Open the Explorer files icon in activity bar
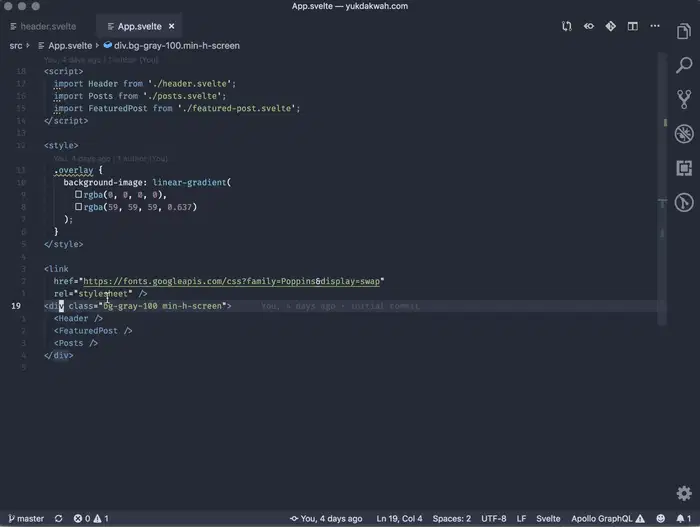The image size is (700, 527). [x=683, y=31]
